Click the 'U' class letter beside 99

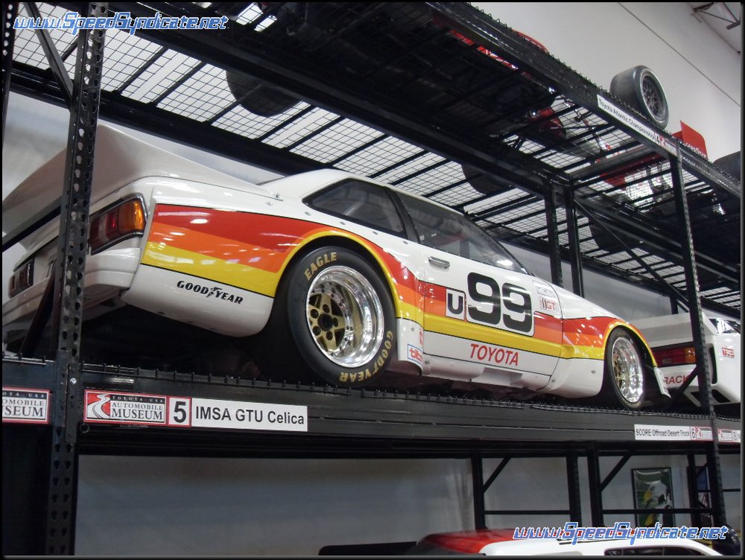pyautogui.click(x=455, y=304)
